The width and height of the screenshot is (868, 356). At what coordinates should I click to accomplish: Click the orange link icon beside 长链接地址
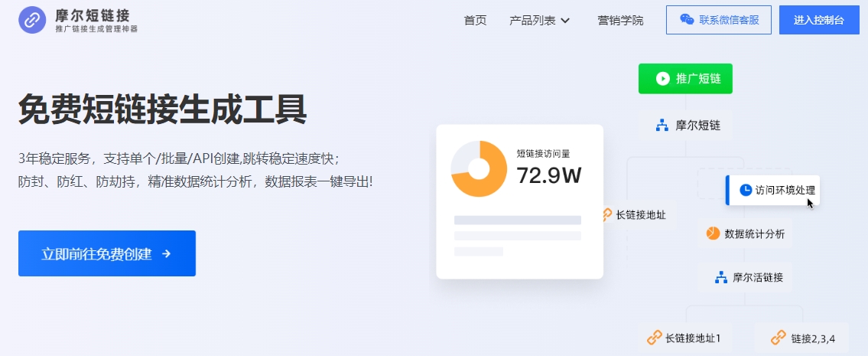coord(606,215)
